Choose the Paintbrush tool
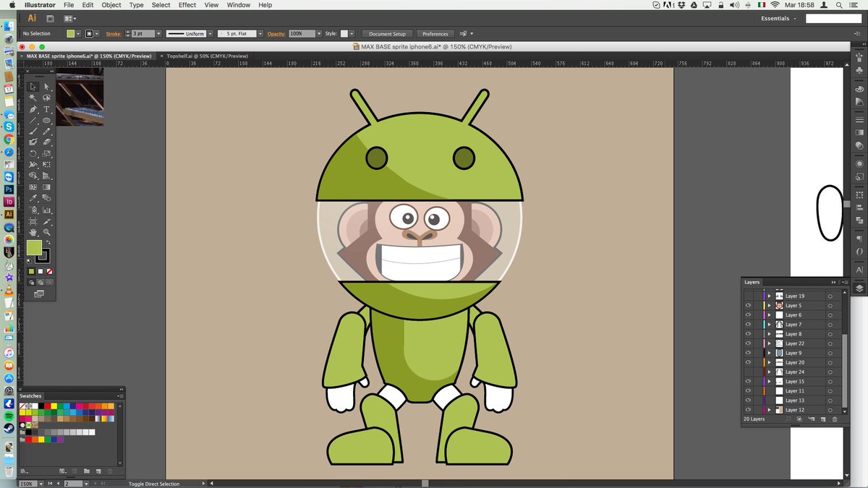This screenshot has height=488, width=868. (33, 132)
